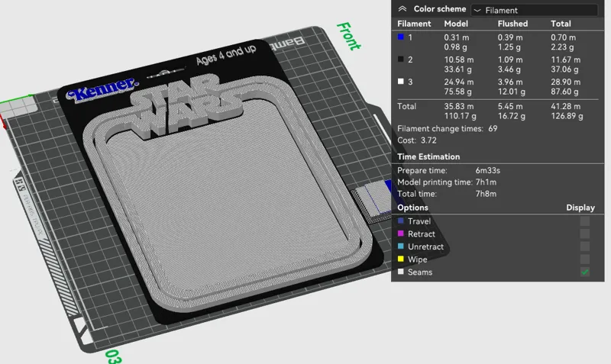Open the Filament color scheme dropdown
Image resolution: width=611 pixels, height=364 pixels.
pyautogui.click(x=534, y=10)
